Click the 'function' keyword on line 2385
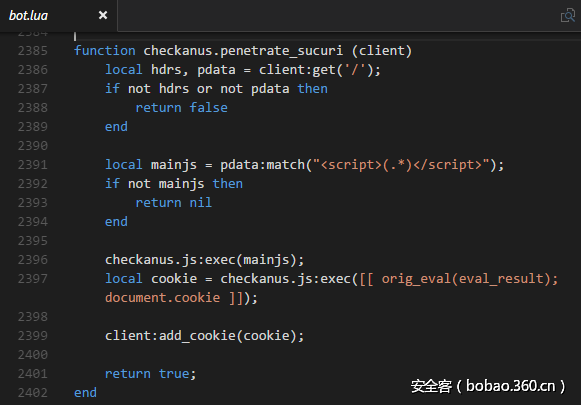This screenshot has height=405, width=581. 105,51
